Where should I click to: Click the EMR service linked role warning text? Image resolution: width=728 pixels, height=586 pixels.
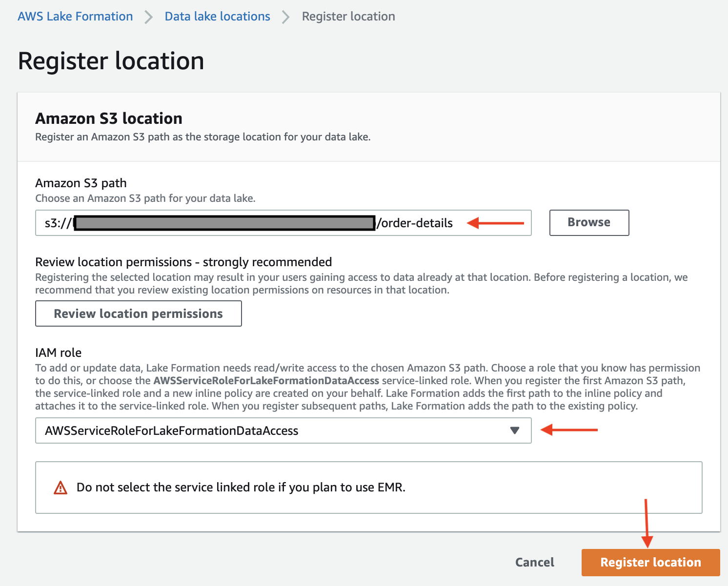[241, 488]
